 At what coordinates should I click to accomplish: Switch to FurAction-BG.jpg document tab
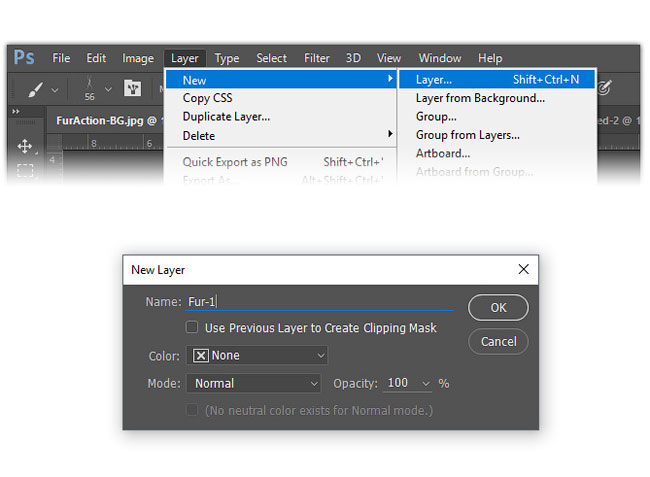(106, 121)
